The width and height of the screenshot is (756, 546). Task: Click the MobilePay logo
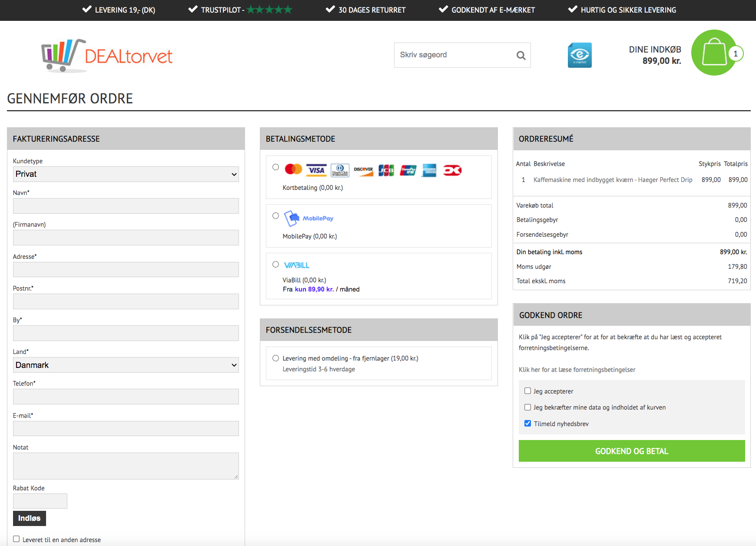pos(309,218)
